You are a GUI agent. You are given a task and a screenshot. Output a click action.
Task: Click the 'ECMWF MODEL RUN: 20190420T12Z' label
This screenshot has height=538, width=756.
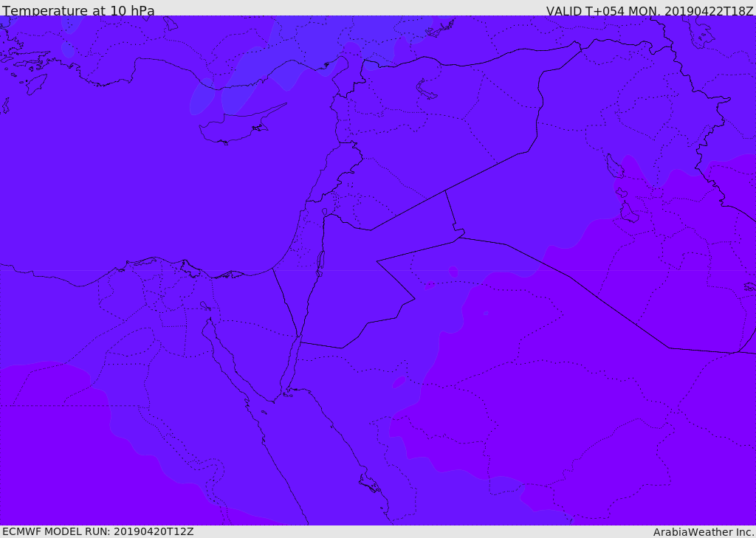(98, 532)
